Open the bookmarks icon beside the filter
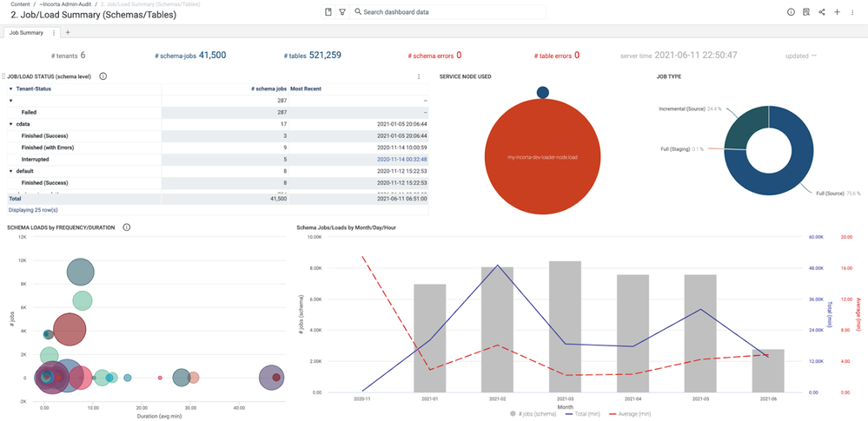Viewport: 868px width, 421px height. point(328,12)
